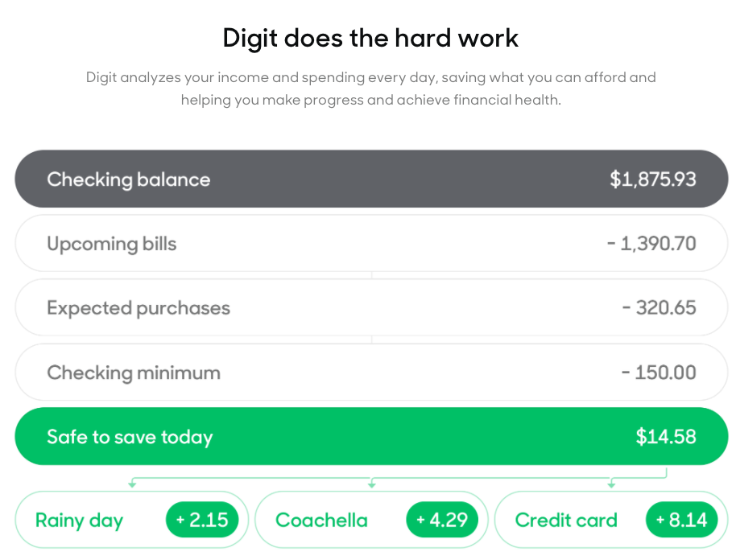Open the Coachella goal
Screen dimensions: 736x560
(371, 520)
